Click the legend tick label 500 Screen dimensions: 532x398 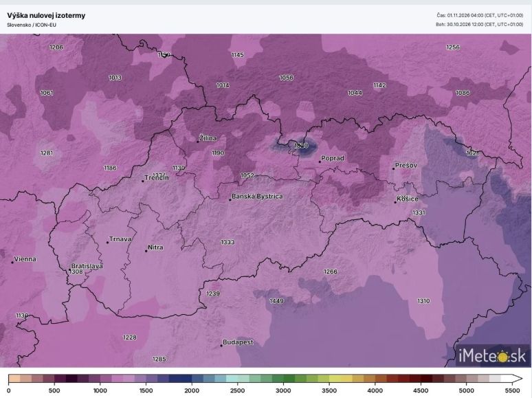coord(54,391)
